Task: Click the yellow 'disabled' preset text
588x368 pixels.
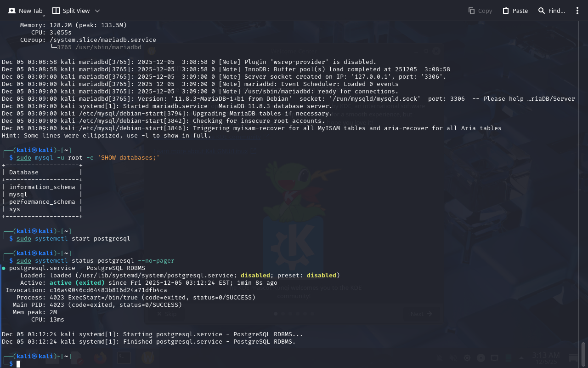Action: (x=322, y=276)
